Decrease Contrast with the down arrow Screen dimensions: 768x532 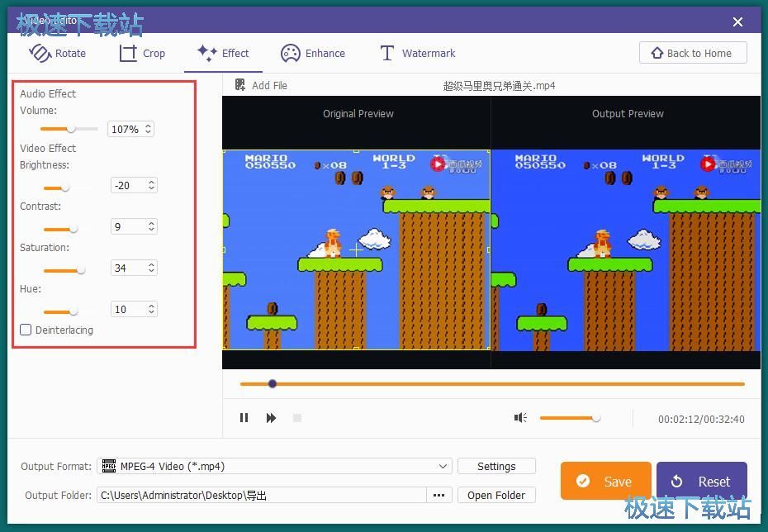[x=151, y=230]
